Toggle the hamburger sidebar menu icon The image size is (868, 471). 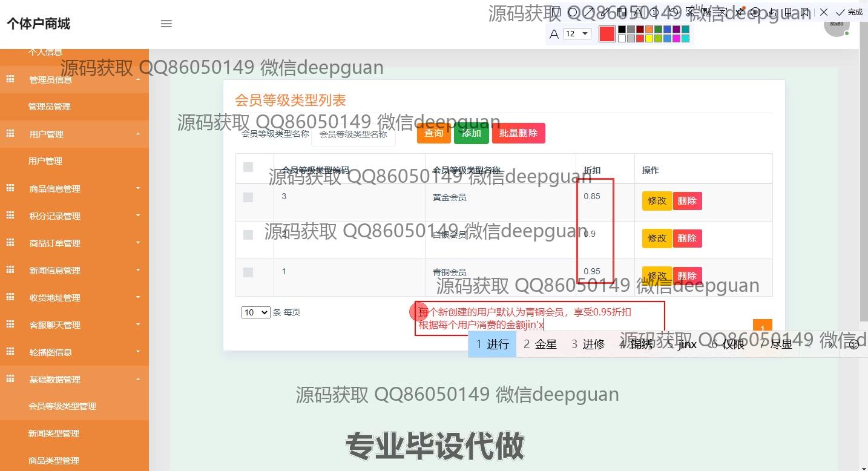166,24
